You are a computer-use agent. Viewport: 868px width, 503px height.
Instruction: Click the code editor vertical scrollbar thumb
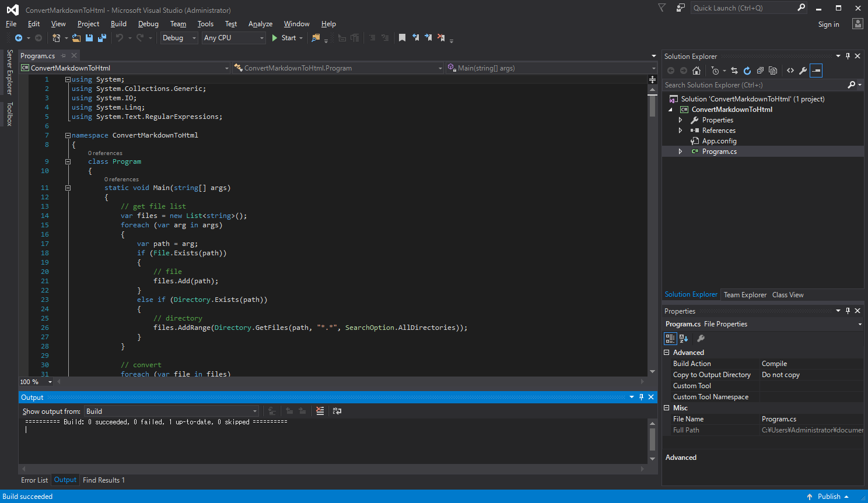652,106
